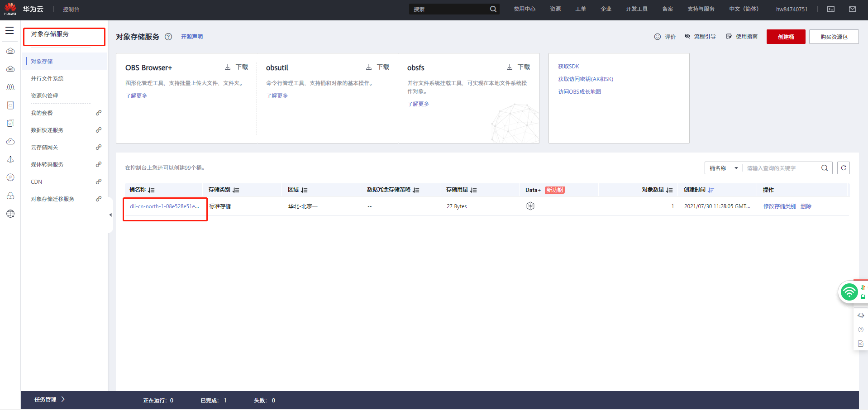Click 修改存储类别 for the bucket
The height and width of the screenshot is (411, 868).
(x=779, y=206)
